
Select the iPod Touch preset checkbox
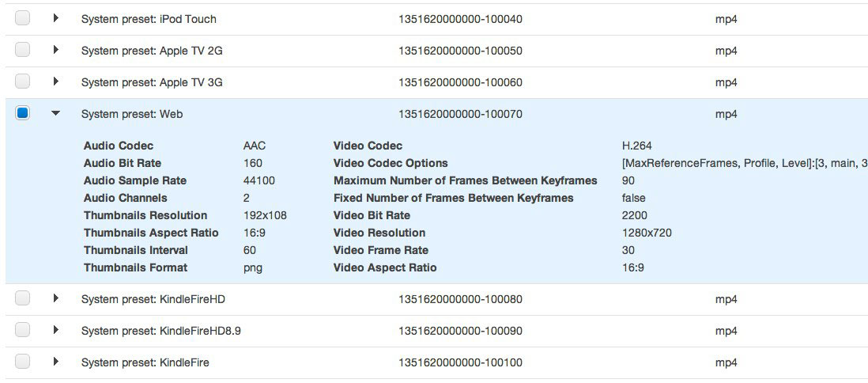click(22, 18)
